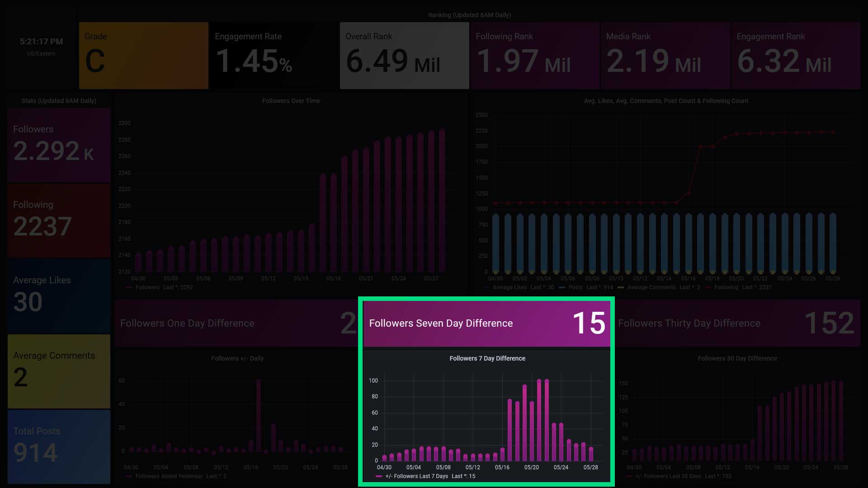Toggle the Followers Added Yesterday legend series

click(x=169, y=476)
